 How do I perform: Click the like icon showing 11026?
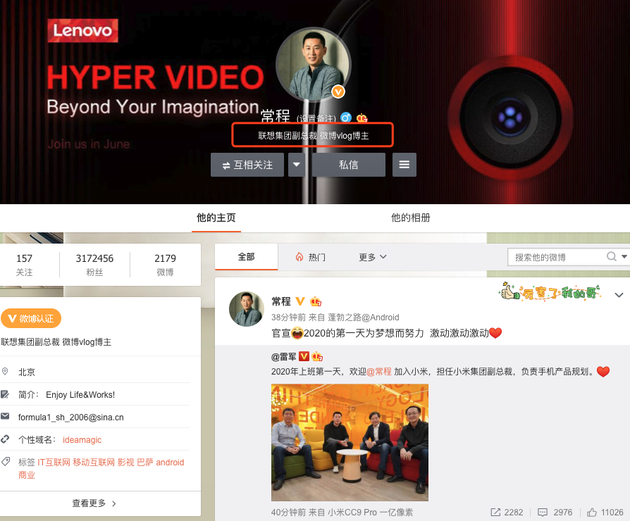592,512
